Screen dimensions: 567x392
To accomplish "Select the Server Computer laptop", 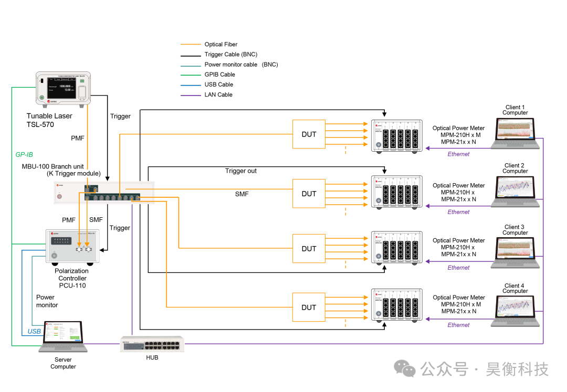I will (65, 336).
